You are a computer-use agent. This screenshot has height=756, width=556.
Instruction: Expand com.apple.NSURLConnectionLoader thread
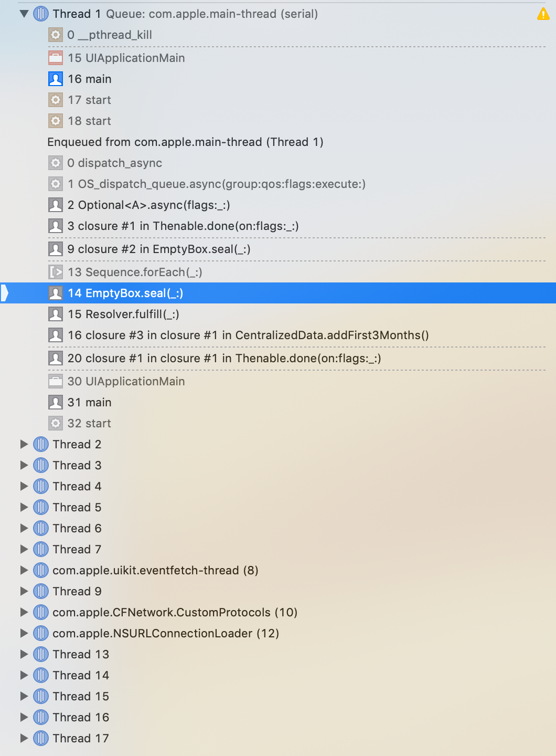(24, 633)
